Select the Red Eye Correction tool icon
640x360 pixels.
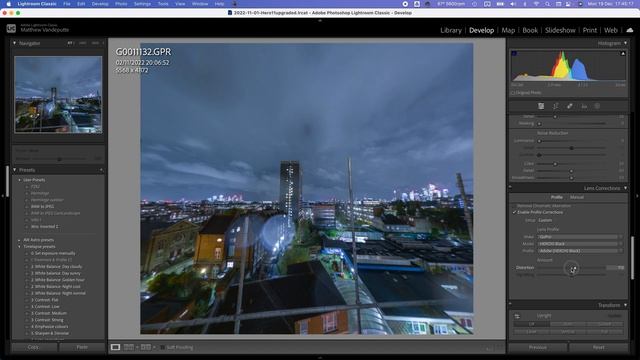pyautogui.click(x=584, y=106)
